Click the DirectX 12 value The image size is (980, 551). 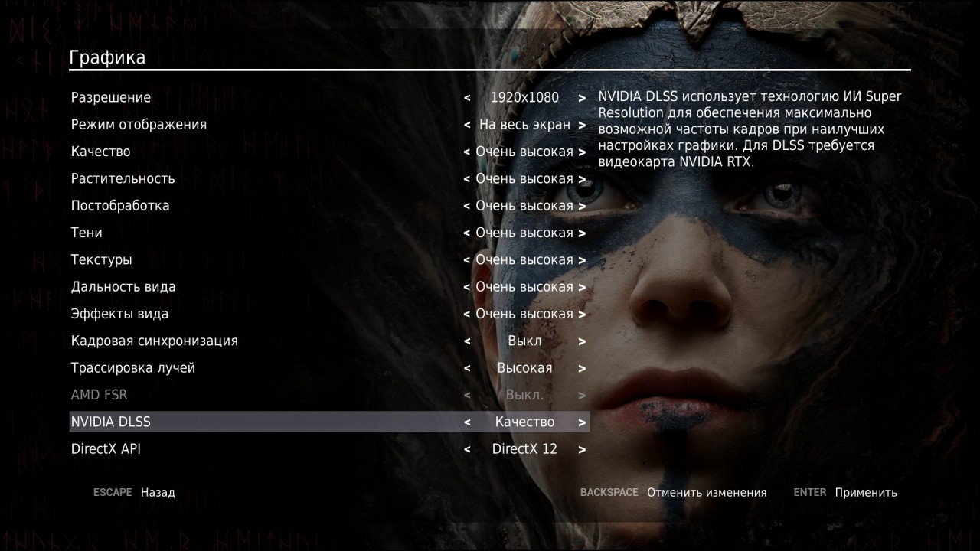coord(524,449)
